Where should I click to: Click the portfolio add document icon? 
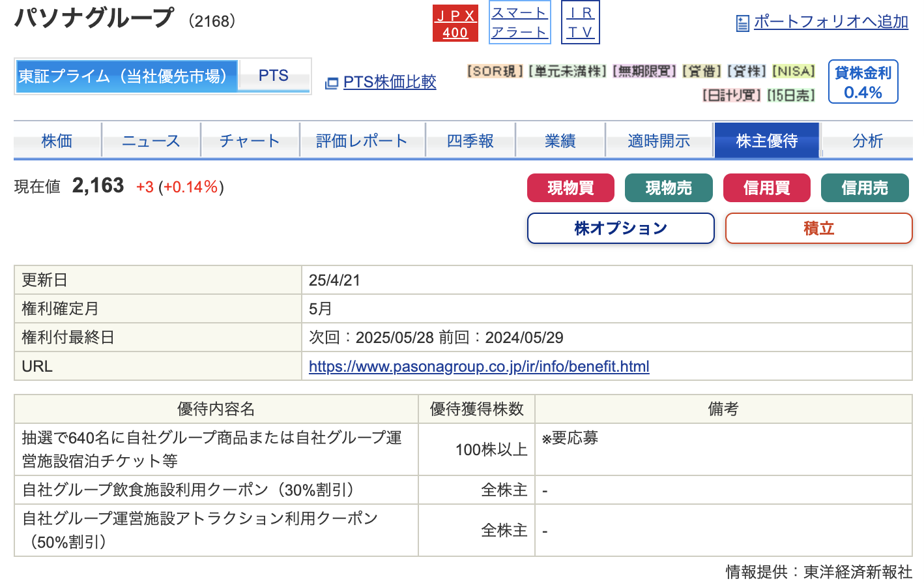click(x=742, y=23)
